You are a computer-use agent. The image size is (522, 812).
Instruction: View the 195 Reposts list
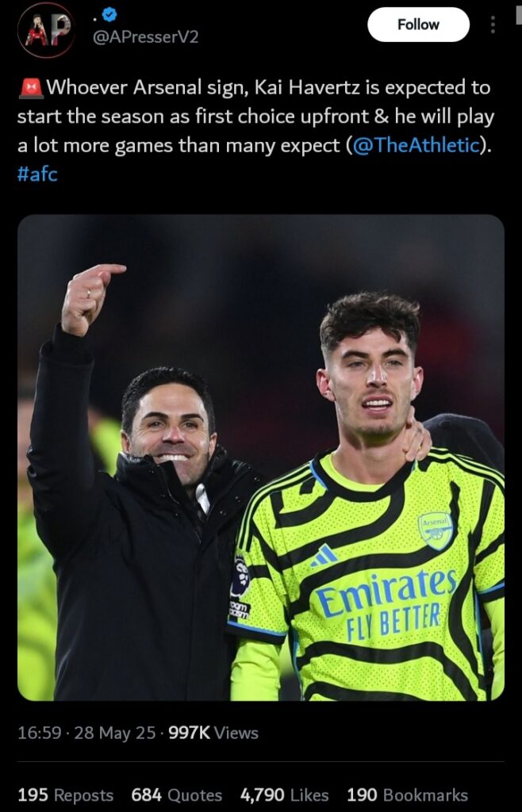point(66,795)
